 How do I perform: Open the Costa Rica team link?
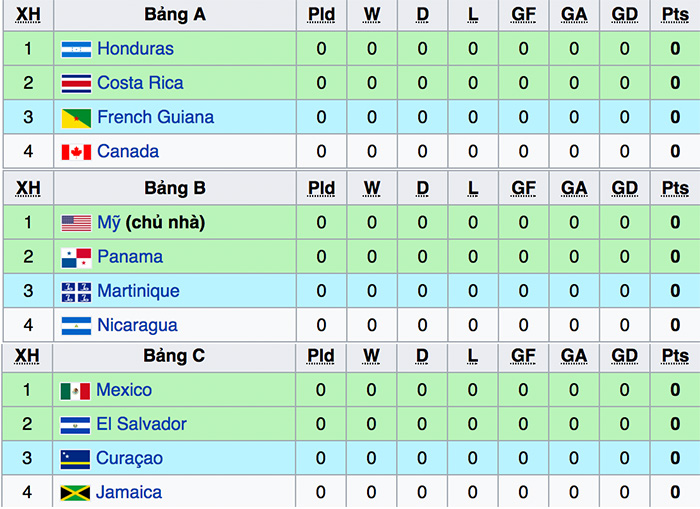(140, 83)
